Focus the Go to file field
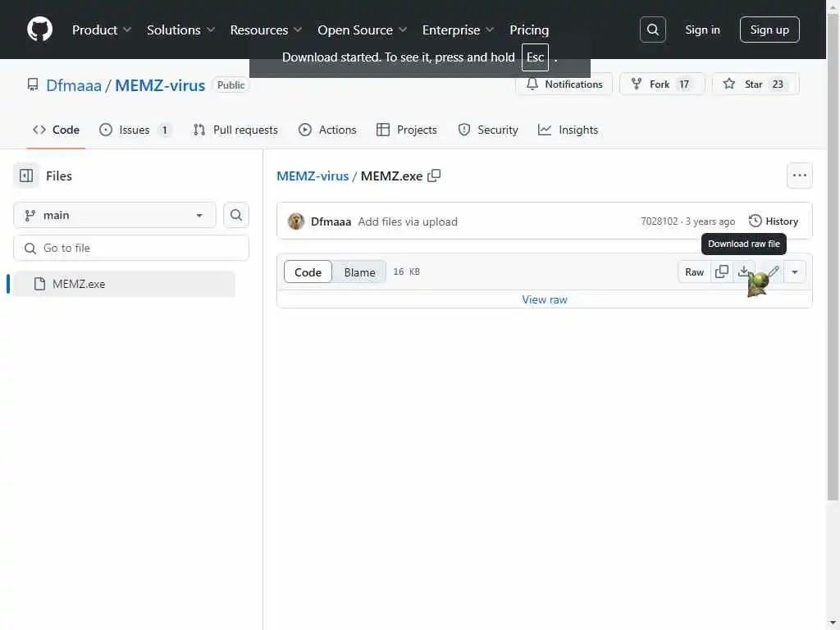Image resolution: width=840 pixels, height=630 pixels. pyautogui.click(x=131, y=248)
